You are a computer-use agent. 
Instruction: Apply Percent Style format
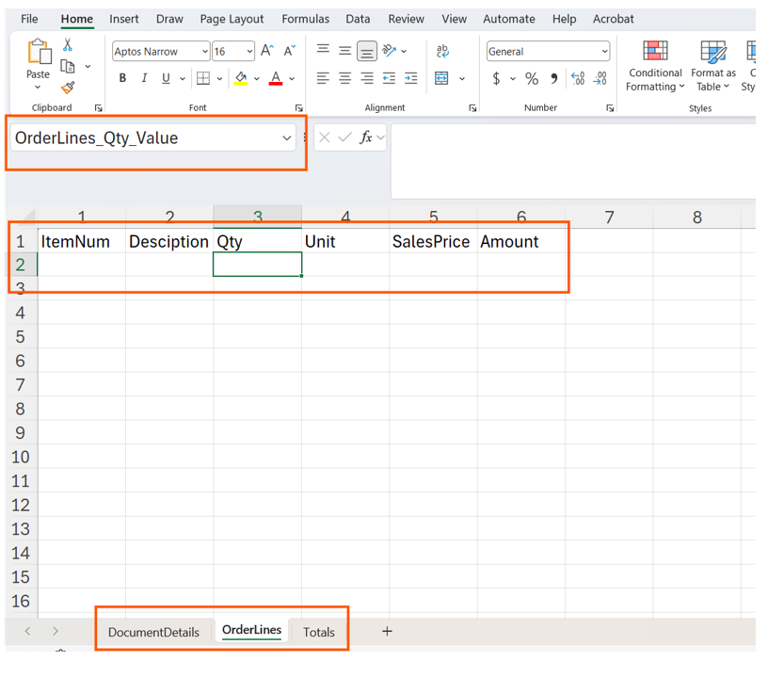point(532,78)
